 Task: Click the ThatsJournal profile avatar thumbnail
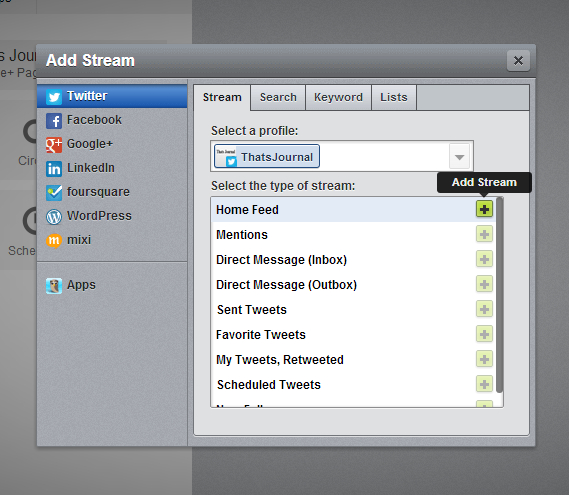tap(226, 156)
